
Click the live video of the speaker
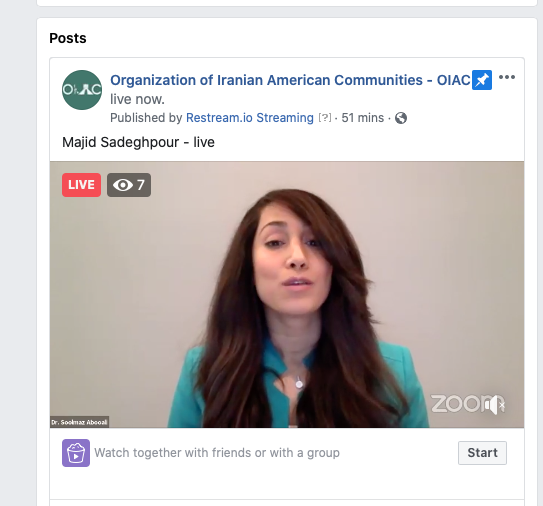click(287, 294)
